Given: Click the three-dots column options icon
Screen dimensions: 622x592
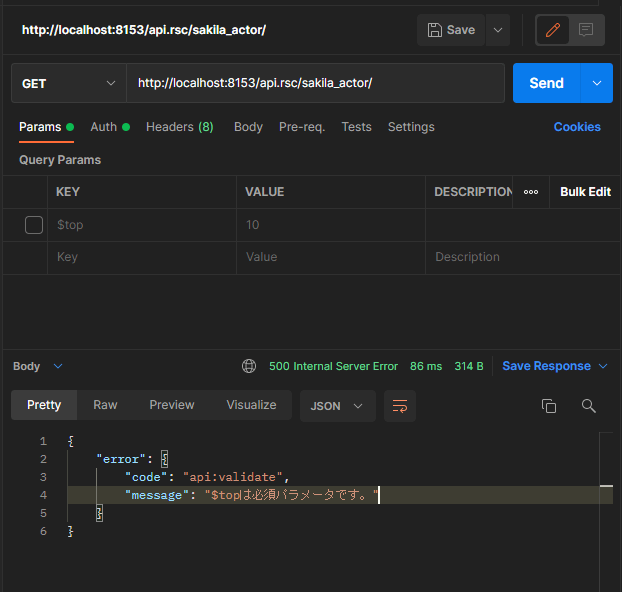Looking at the screenshot, I should pyautogui.click(x=531, y=192).
